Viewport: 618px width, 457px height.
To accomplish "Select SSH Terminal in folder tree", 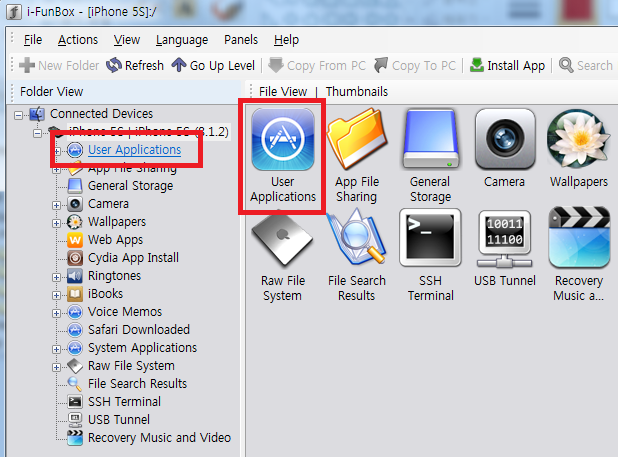I will click(x=124, y=401).
